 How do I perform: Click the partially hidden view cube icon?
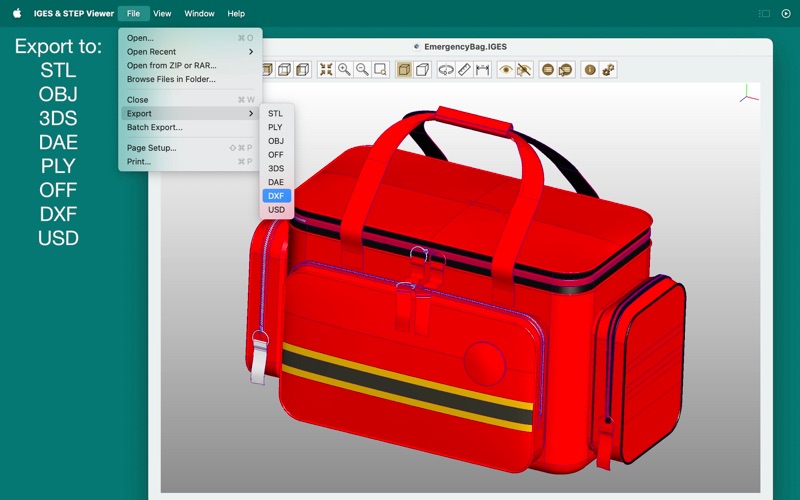point(268,69)
